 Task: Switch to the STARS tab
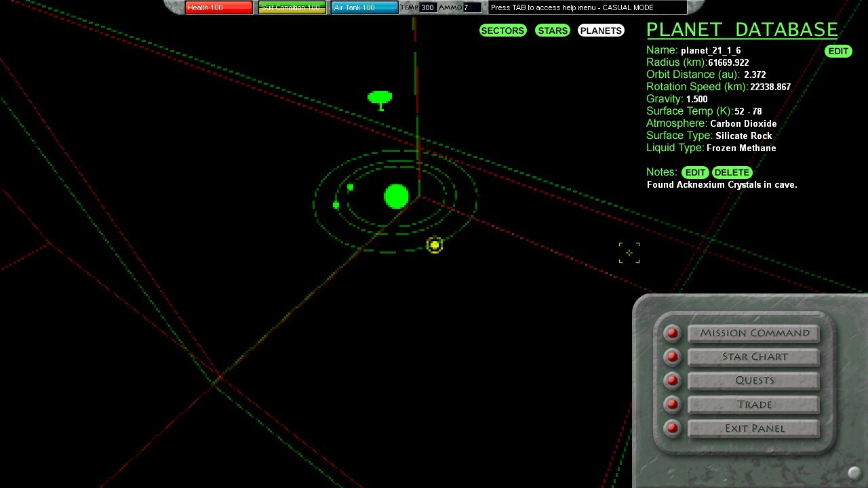552,30
